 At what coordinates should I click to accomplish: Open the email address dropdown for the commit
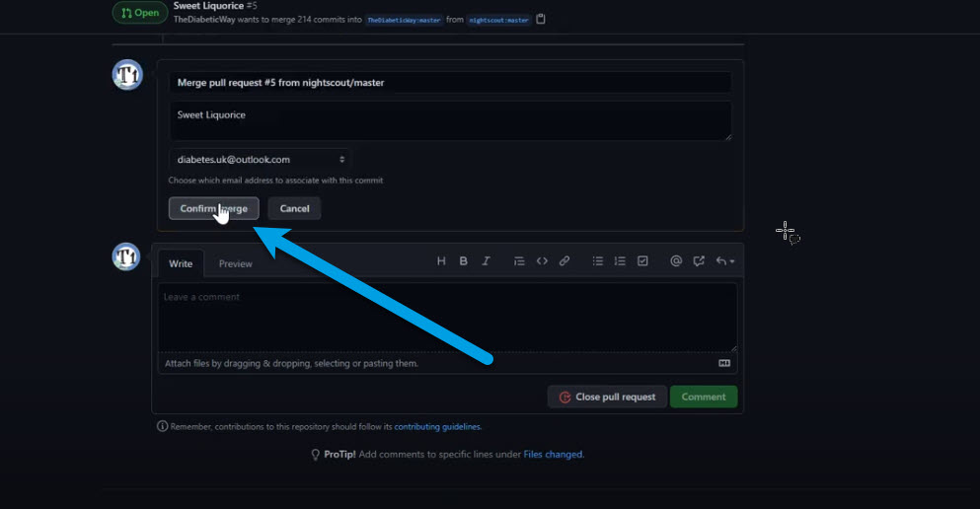[x=260, y=159]
